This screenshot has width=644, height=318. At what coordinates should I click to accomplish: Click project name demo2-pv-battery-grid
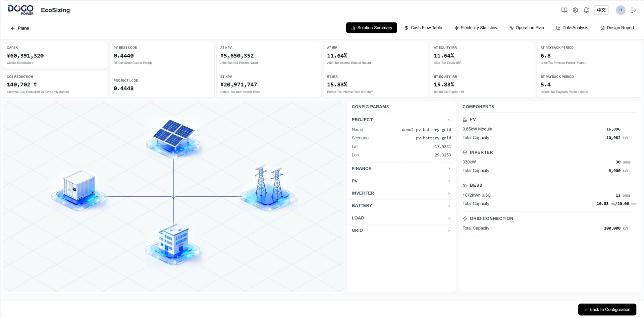pos(426,130)
